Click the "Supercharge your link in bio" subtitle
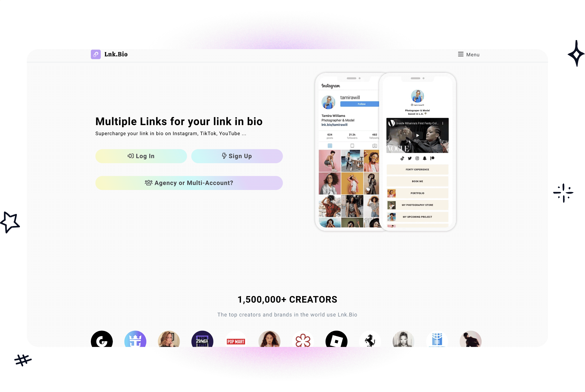 pos(171,133)
